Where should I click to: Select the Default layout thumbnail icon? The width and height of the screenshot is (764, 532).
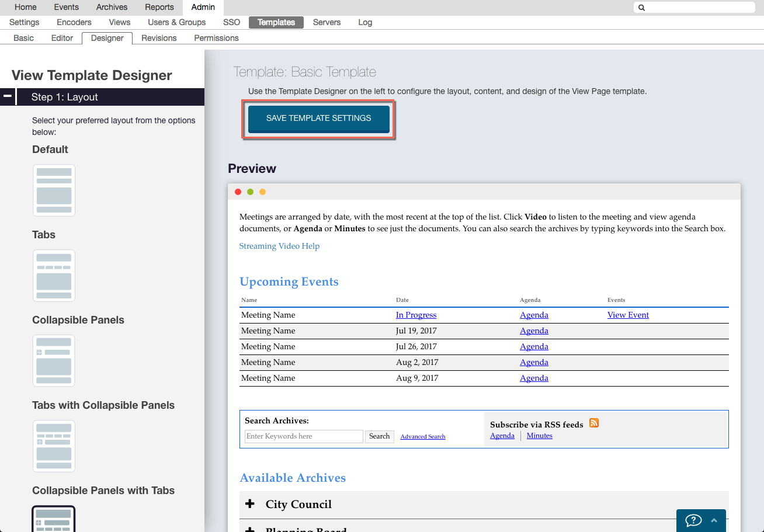pos(54,190)
